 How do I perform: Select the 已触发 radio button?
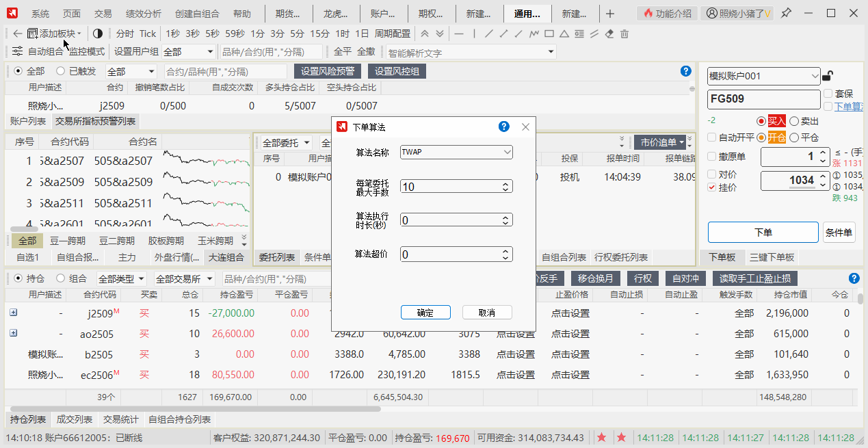61,71
